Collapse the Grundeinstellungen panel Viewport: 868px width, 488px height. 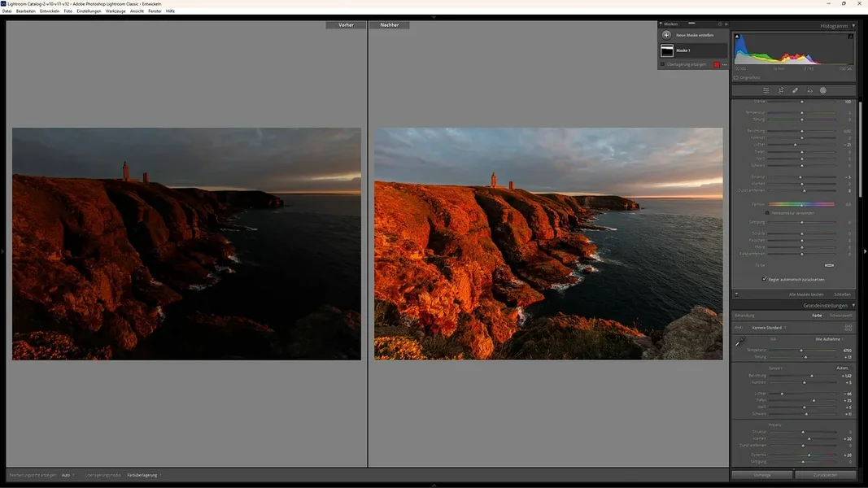pyautogui.click(x=853, y=306)
